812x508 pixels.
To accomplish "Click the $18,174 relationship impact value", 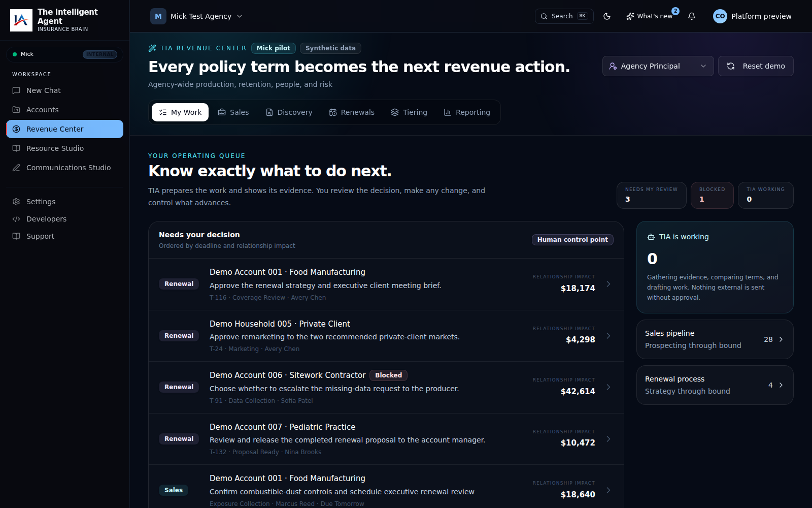I will click(578, 288).
